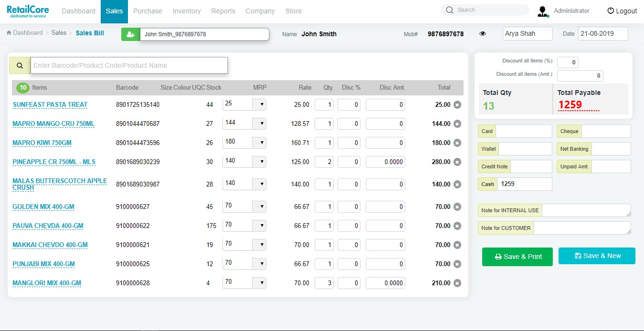Click the Save & Print button
The image size is (644, 331).
pyautogui.click(x=517, y=257)
